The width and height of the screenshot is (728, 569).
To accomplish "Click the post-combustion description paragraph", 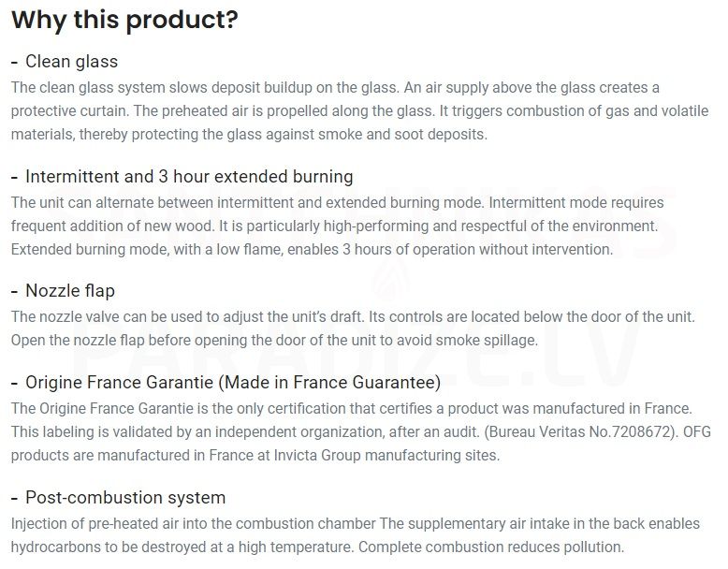I will point(356,535).
